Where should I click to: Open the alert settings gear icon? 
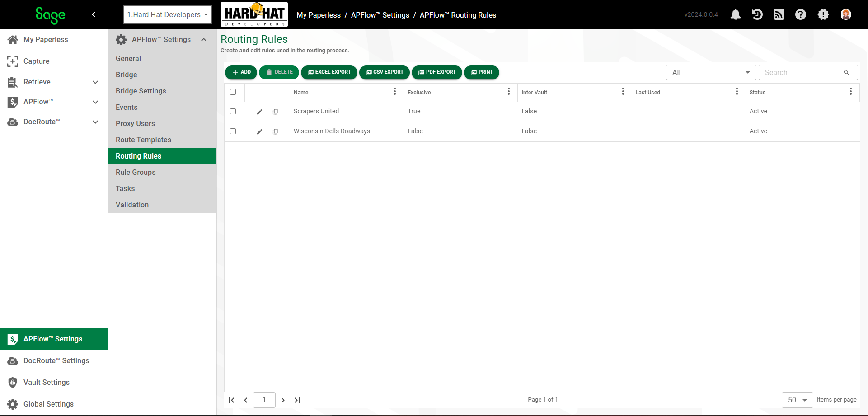[823, 14]
